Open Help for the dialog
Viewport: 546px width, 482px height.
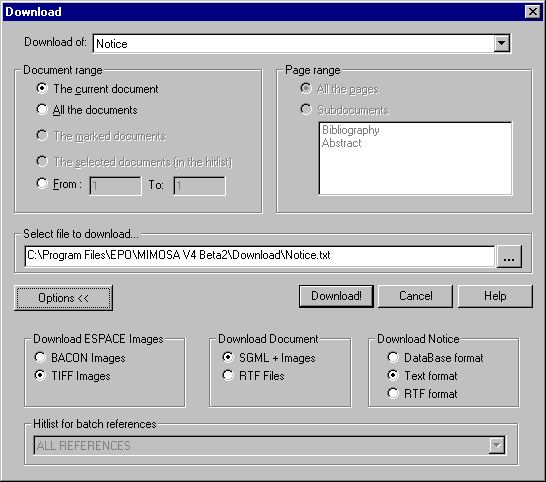click(x=495, y=296)
